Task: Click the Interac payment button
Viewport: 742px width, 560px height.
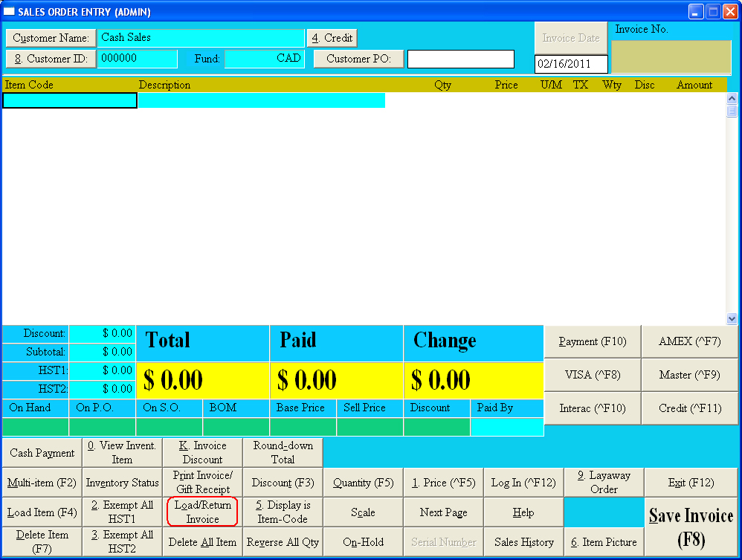Action: click(x=593, y=408)
